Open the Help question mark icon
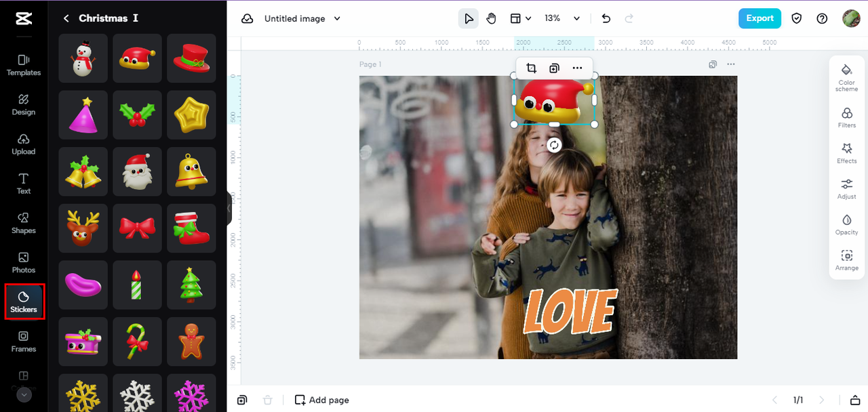This screenshot has height=412, width=868. coord(822,18)
